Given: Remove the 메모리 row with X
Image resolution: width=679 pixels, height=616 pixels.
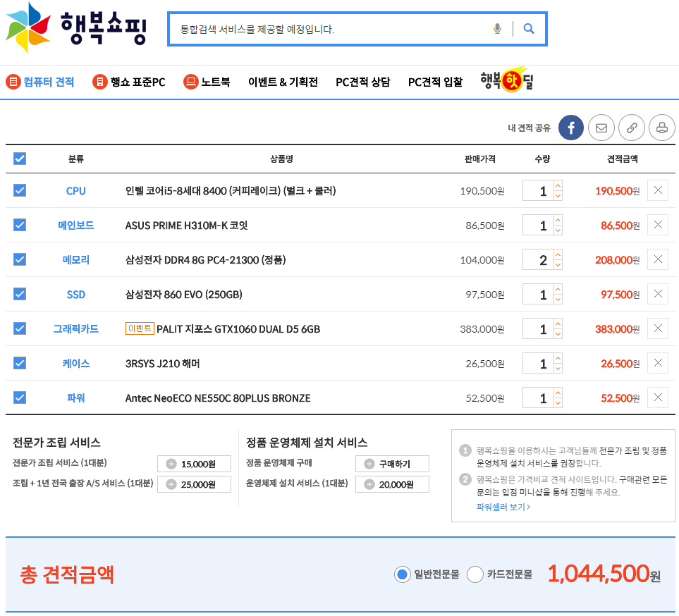Looking at the screenshot, I should [x=658, y=259].
